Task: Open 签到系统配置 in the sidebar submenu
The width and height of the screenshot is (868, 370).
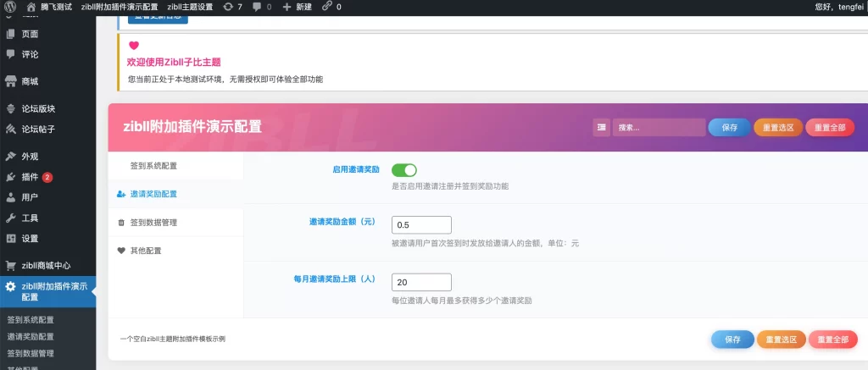Action: tap(31, 320)
